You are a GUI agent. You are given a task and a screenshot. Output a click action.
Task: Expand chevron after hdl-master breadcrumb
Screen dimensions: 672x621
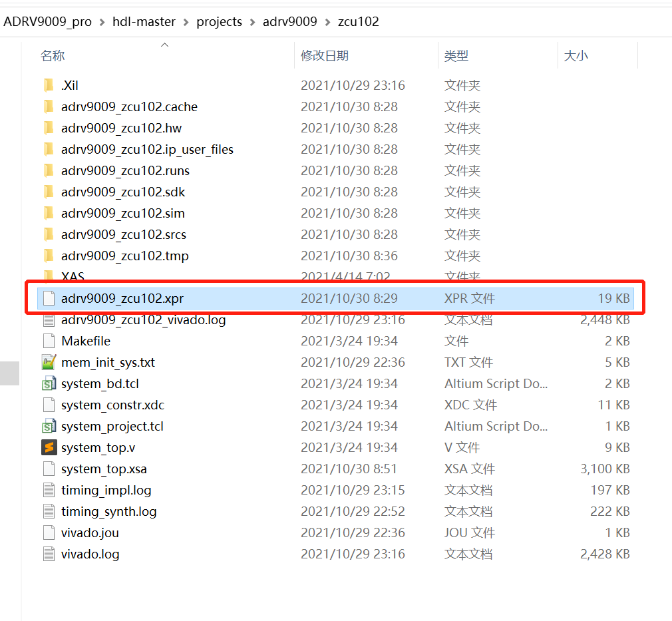(x=186, y=22)
